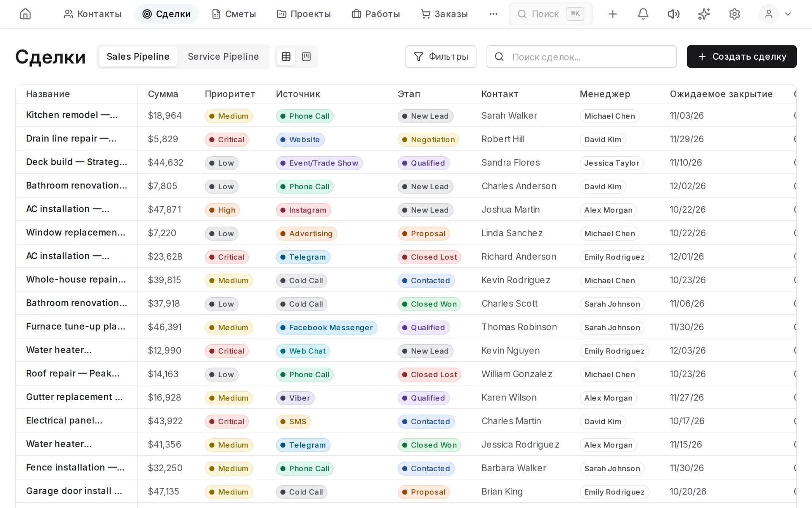
Task: Open the Drain line repair deal
Action: pyautogui.click(x=71, y=138)
